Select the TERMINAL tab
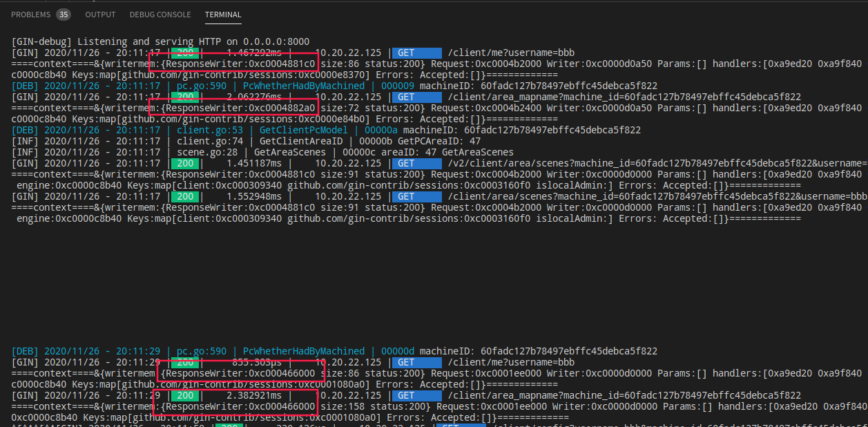Viewport: 868px width, 427px height. 223,14
